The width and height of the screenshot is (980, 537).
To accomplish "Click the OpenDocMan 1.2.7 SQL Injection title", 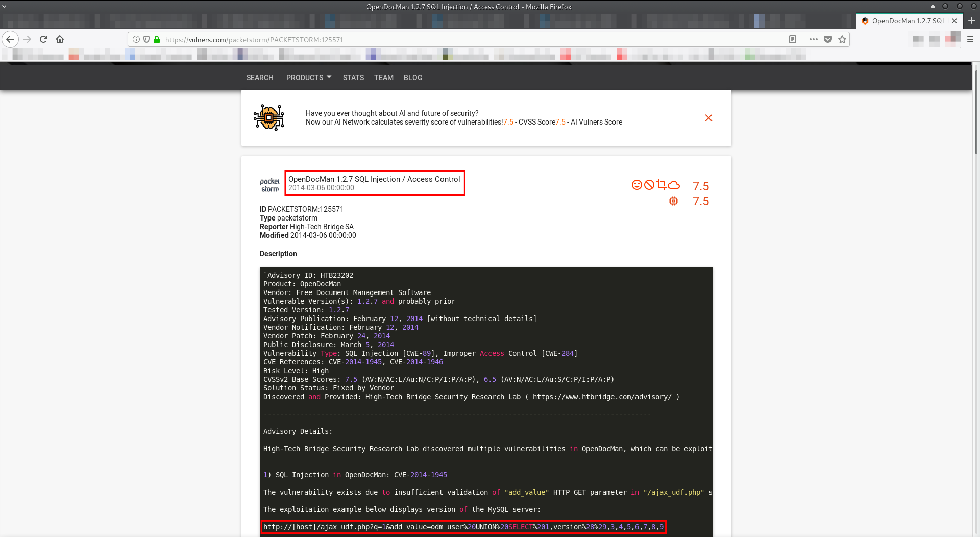I will (x=374, y=179).
